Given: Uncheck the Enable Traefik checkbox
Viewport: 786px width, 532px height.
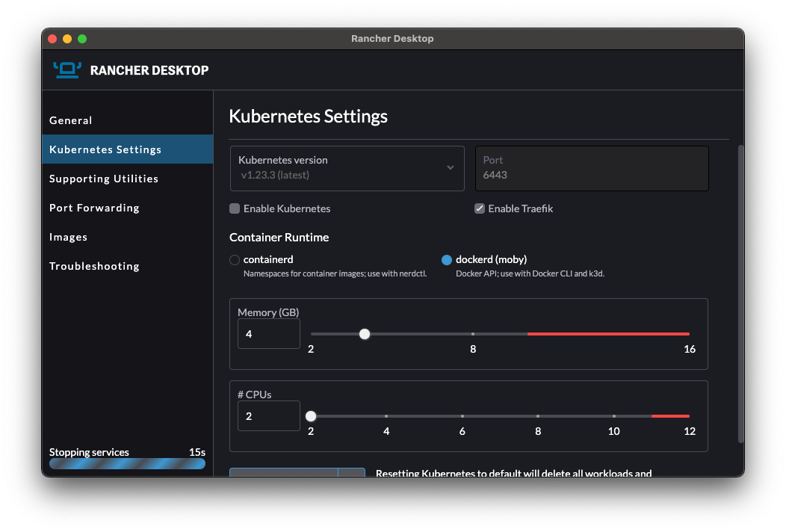Looking at the screenshot, I should click(x=480, y=208).
